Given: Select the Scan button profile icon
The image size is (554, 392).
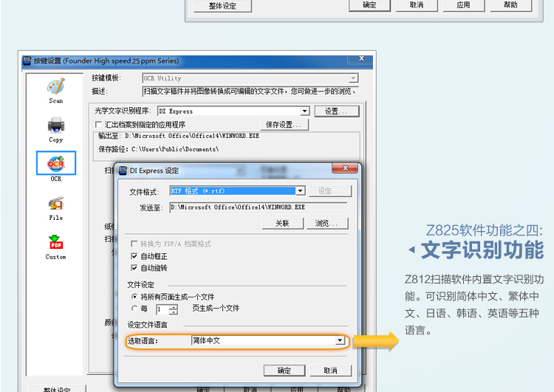Looking at the screenshot, I should [56, 86].
